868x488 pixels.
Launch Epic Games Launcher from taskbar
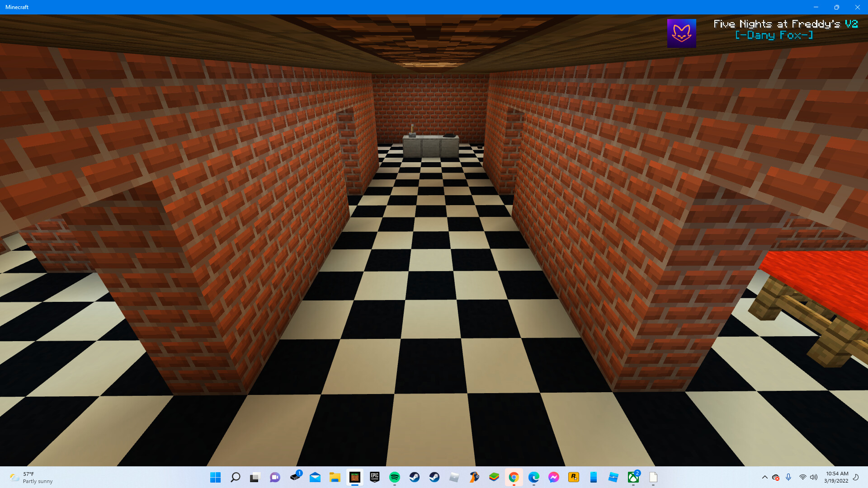click(x=374, y=477)
